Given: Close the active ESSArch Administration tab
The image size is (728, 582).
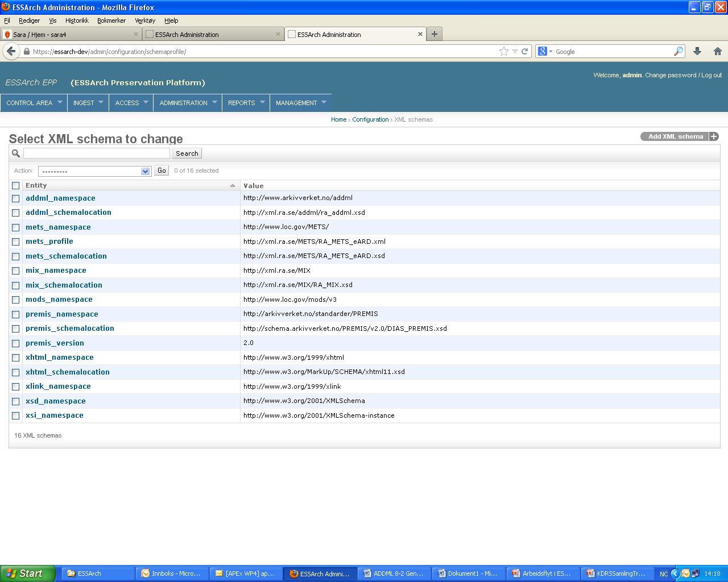Looking at the screenshot, I should pos(420,34).
